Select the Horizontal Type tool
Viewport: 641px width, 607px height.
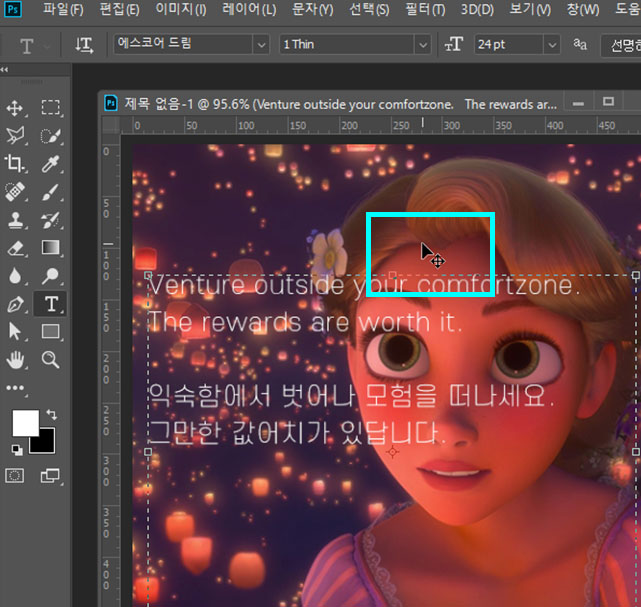click(50, 304)
